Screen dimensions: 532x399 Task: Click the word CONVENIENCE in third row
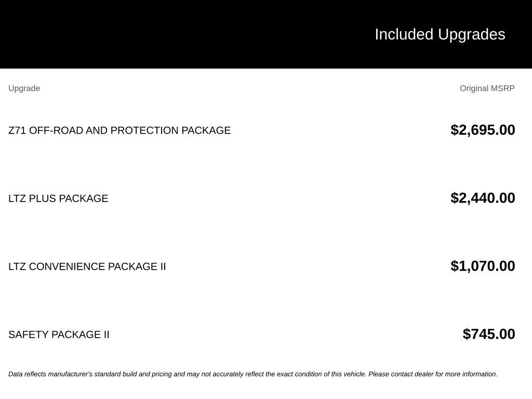point(67,267)
